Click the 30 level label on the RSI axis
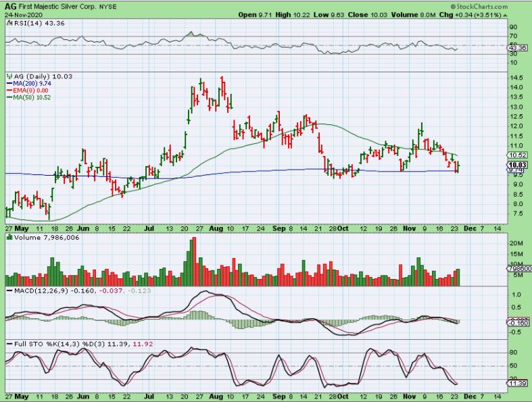Image resolution: width=532 pixels, height=402 pixels. click(x=513, y=53)
